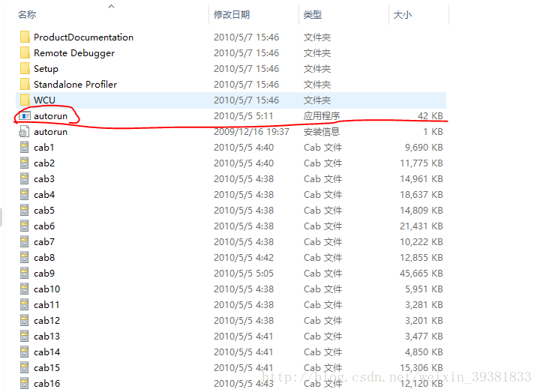Click the cab8 archive icon

[25, 257]
